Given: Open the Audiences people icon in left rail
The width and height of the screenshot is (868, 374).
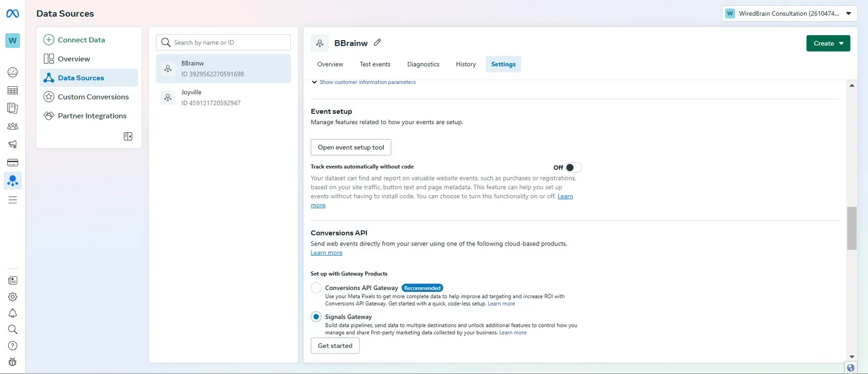Looking at the screenshot, I should (x=12, y=126).
